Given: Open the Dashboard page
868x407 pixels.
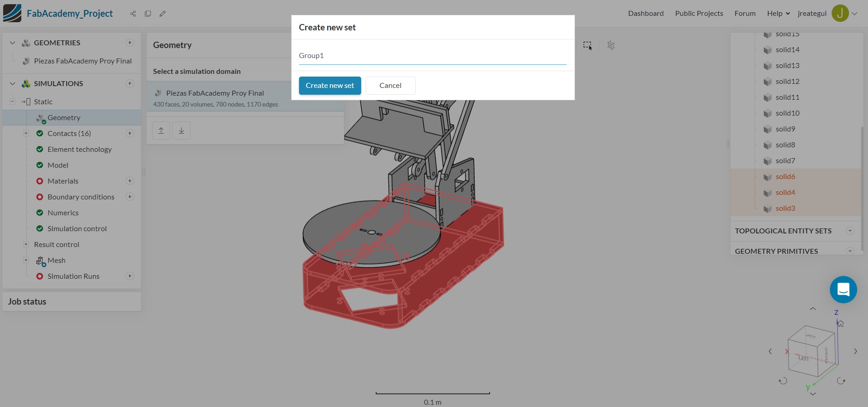Looking at the screenshot, I should (x=646, y=14).
